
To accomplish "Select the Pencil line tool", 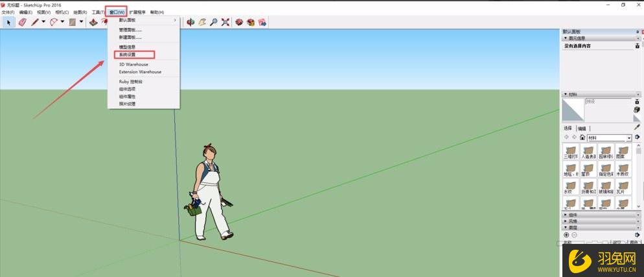I will click(34, 22).
